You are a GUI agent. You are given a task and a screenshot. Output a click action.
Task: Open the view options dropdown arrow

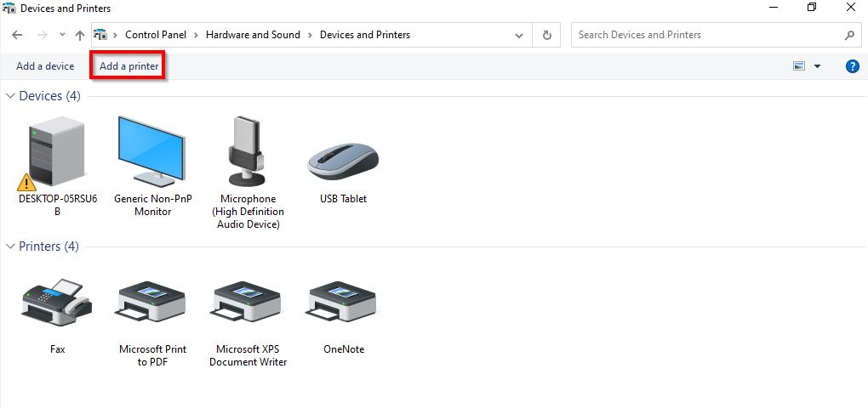(818, 66)
